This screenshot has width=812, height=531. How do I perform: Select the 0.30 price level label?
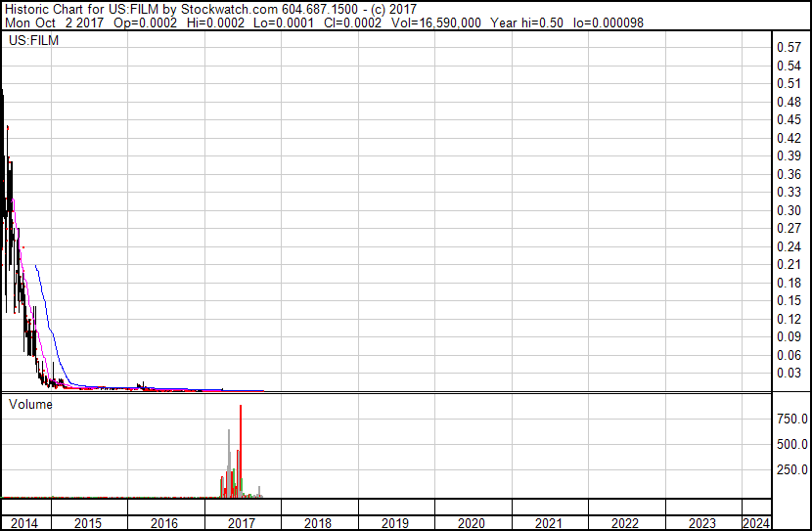[788, 210]
